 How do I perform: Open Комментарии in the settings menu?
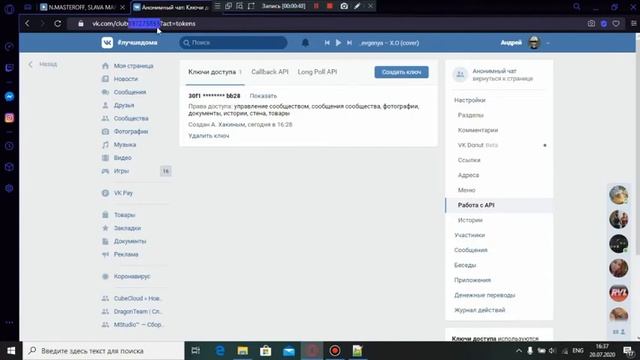(x=478, y=130)
